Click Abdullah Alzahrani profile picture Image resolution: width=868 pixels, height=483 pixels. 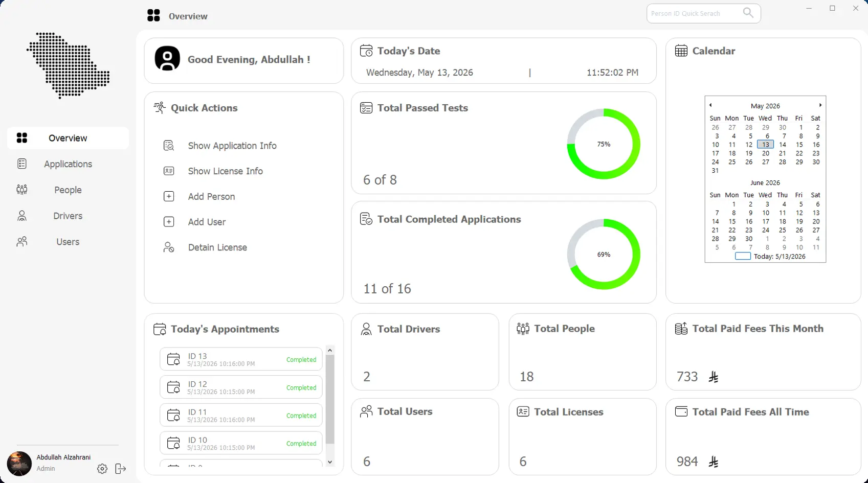pyautogui.click(x=19, y=464)
